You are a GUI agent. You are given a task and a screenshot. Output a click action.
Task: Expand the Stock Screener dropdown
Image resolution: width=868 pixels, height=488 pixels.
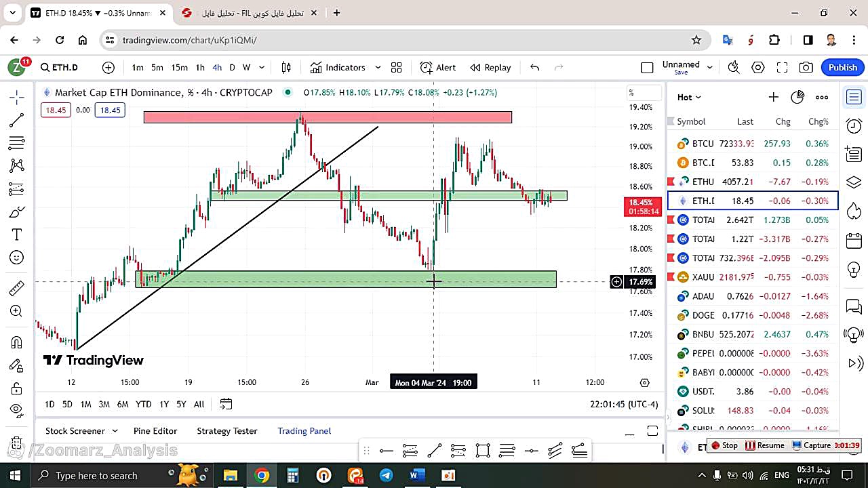click(x=115, y=431)
